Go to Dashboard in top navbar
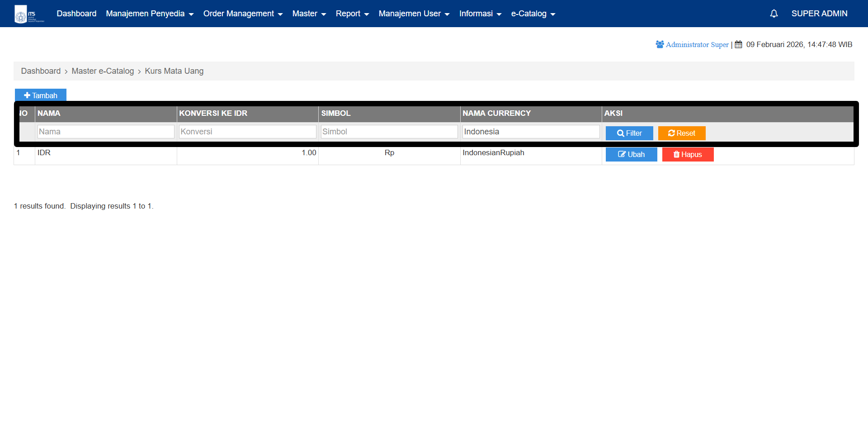Screen dimensions: 868x428 click(76, 14)
